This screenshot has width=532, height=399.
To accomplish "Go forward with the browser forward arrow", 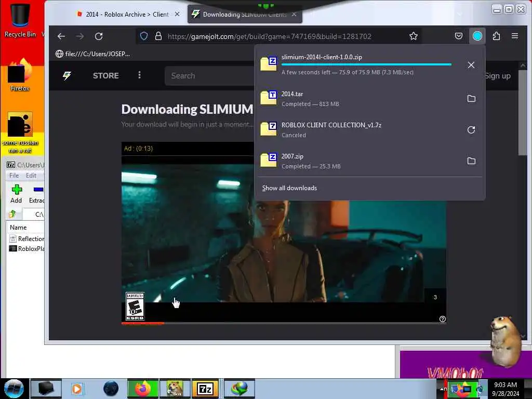I will pos(79,36).
